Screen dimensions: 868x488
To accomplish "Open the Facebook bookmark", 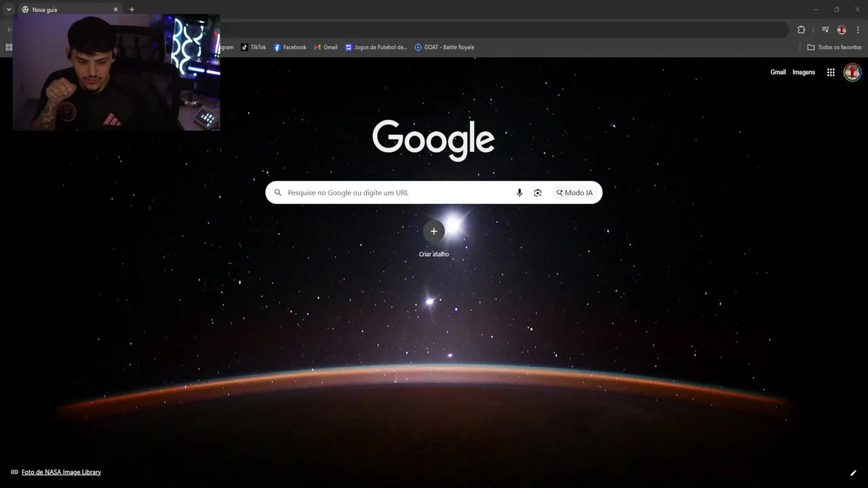I will (x=290, y=47).
